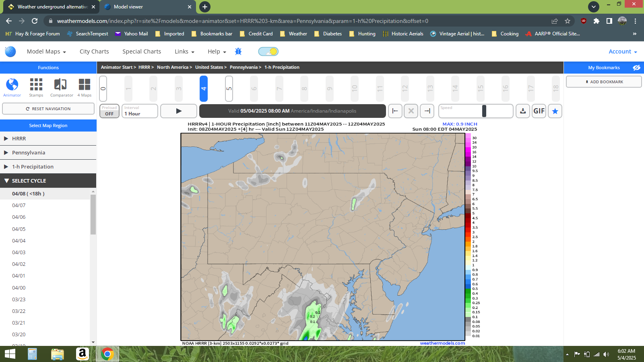Open volume control in system tray
Viewport: 644px width, 362px height.
pyautogui.click(x=606, y=354)
